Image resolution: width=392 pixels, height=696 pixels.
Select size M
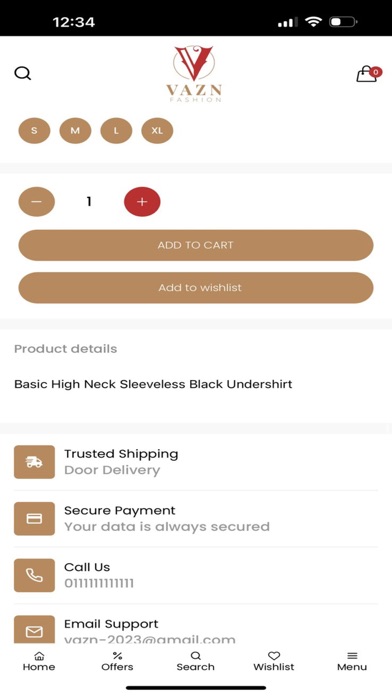click(x=75, y=131)
